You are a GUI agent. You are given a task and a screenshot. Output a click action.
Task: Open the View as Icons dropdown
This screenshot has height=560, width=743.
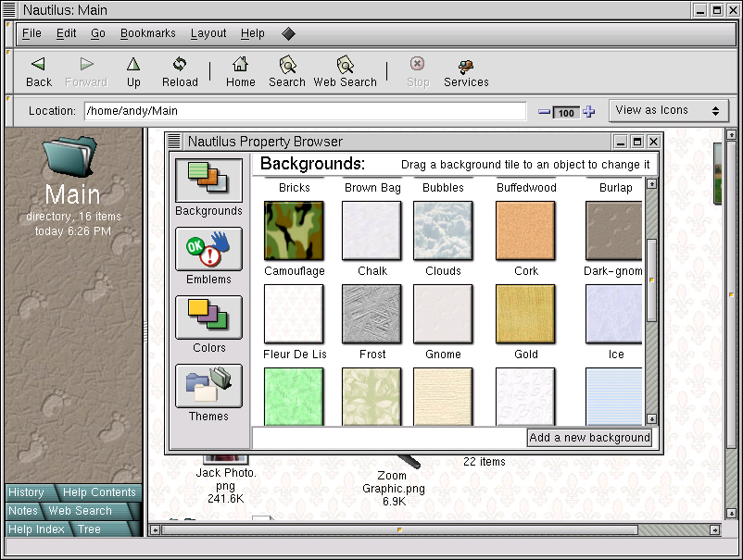[669, 111]
